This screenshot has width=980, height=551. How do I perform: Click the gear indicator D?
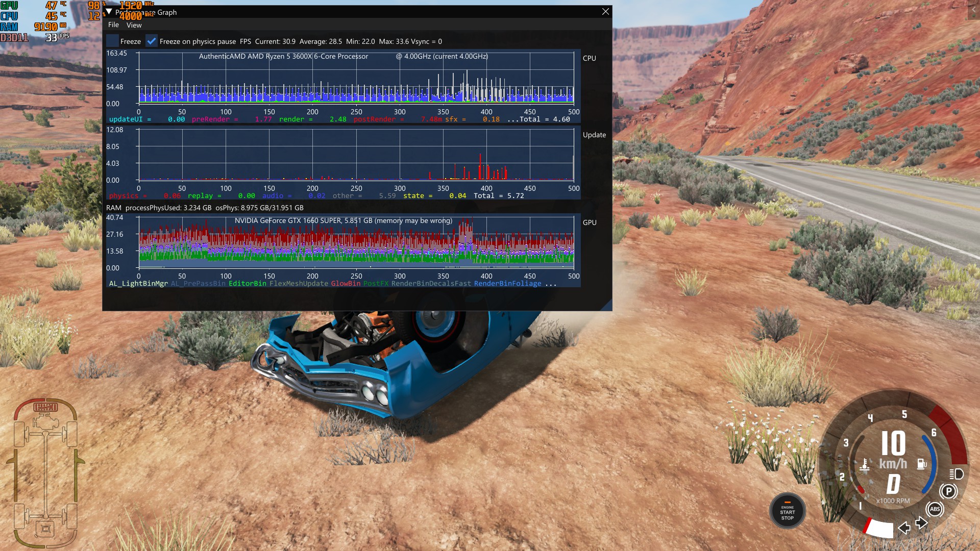pyautogui.click(x=893, y=484)
